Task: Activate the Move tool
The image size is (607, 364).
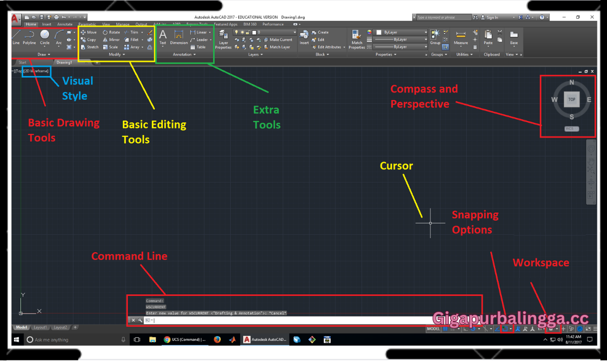Action: click(x=89, y=32)
